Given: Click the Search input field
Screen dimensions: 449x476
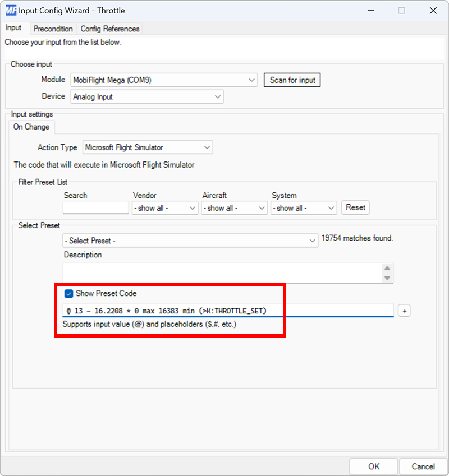Looking at the screenshot, I should click(x=95, y=207).
